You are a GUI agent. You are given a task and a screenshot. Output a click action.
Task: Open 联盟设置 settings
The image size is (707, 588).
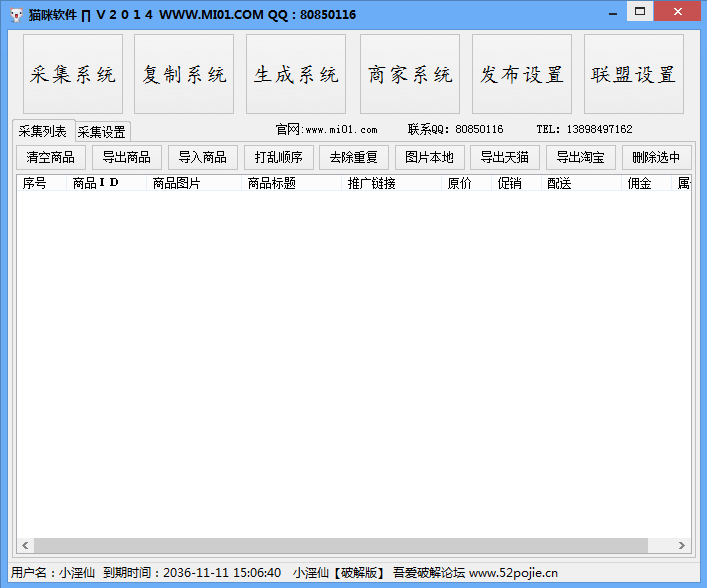(x=634, y=75)
